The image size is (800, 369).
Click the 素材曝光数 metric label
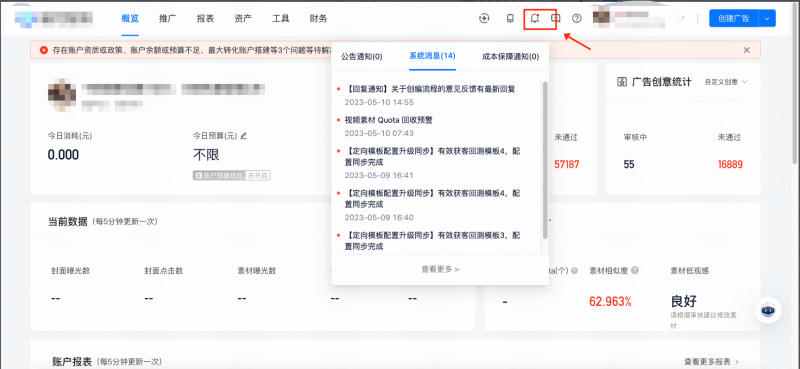point(257,270)
